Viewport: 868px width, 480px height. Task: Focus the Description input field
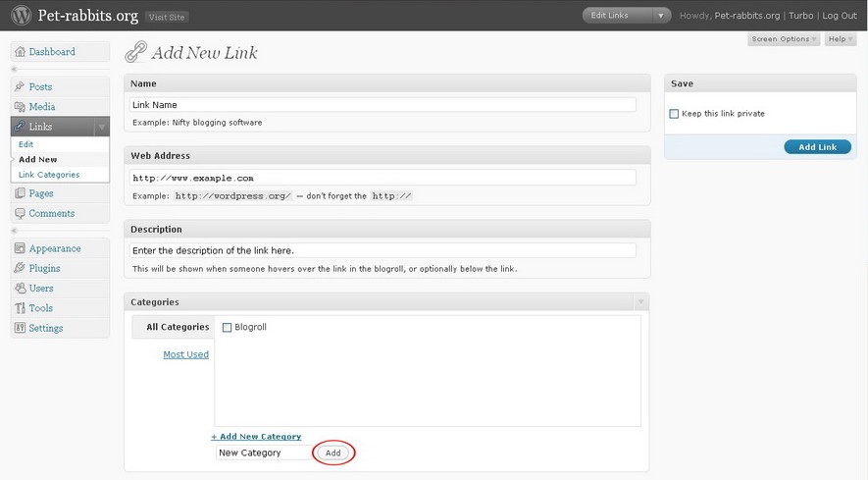pyautogui.click(x=383, y=250)
